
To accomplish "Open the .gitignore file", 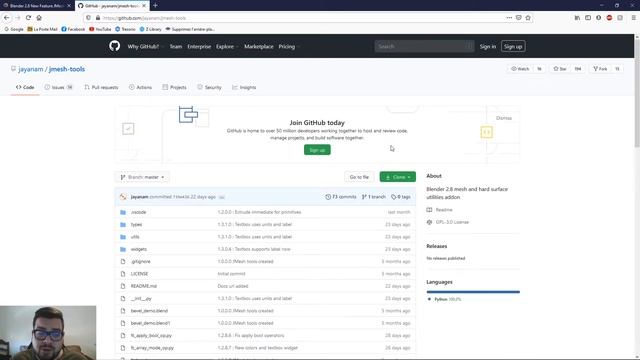I will tap(140, 261).
